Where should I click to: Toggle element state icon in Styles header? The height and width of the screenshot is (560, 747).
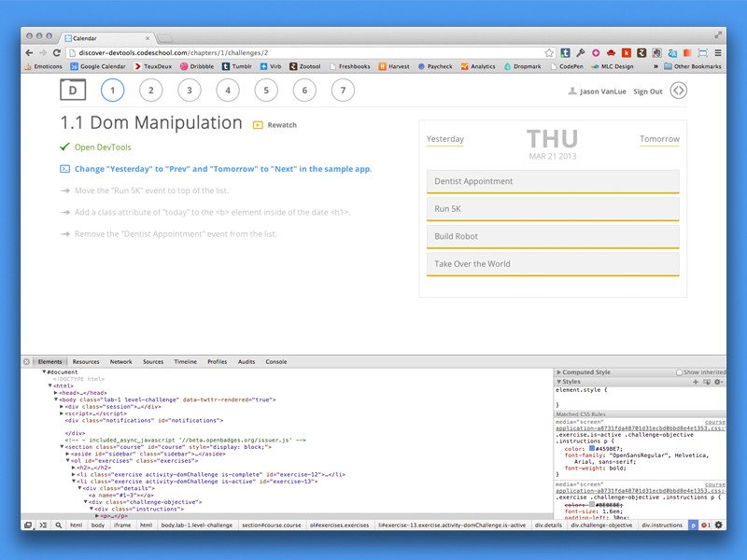click(x=707, y=382)
